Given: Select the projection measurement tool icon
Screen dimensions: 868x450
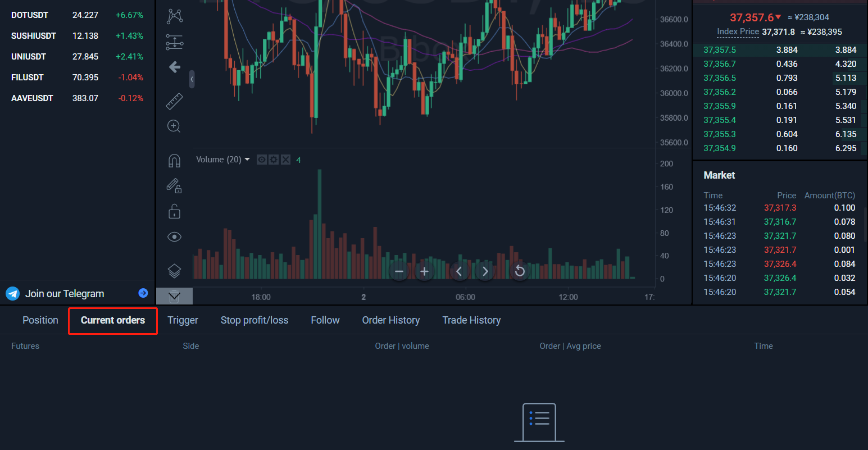Looking at the screenshot, I should (x=175, y=42).
